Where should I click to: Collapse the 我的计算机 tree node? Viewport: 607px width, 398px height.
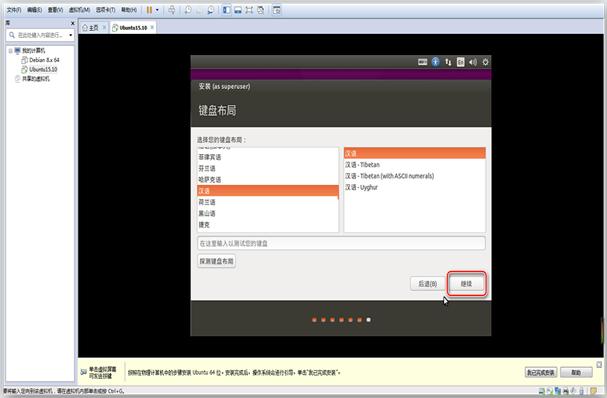click(10, 51)
